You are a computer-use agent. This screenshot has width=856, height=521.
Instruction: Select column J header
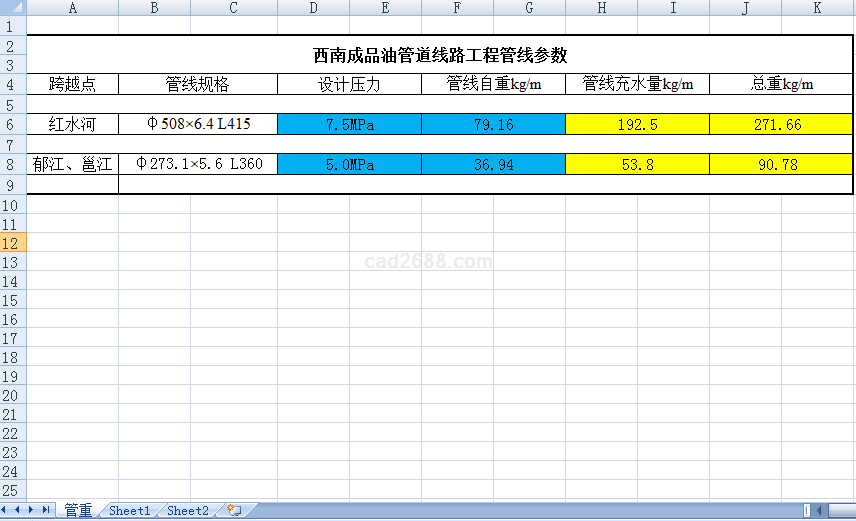[745, 8]
